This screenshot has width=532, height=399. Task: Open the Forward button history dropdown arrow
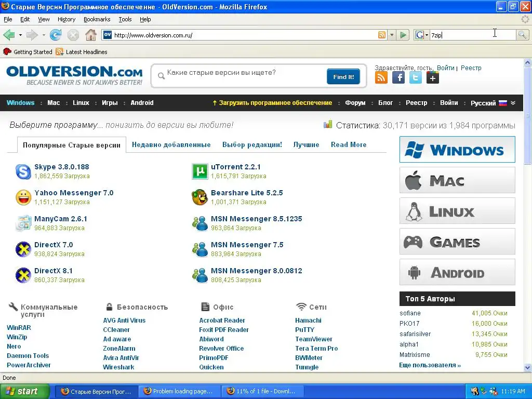click(44, 35)
